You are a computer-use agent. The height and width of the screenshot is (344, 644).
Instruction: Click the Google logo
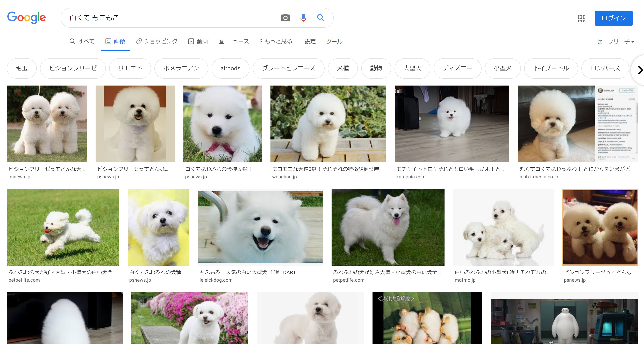pos(26,18)
